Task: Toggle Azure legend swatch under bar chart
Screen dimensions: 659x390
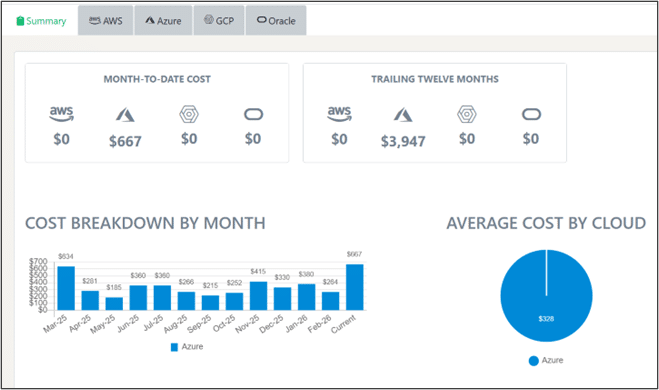Action: click(174, 347)
